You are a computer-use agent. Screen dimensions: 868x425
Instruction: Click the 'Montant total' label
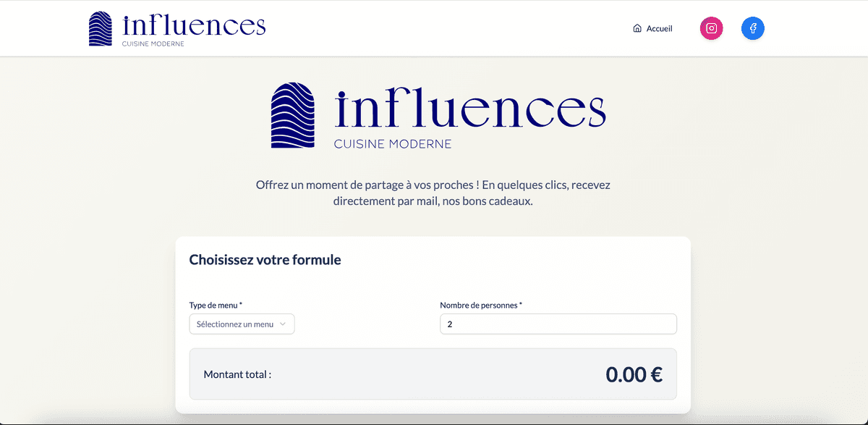237,374
